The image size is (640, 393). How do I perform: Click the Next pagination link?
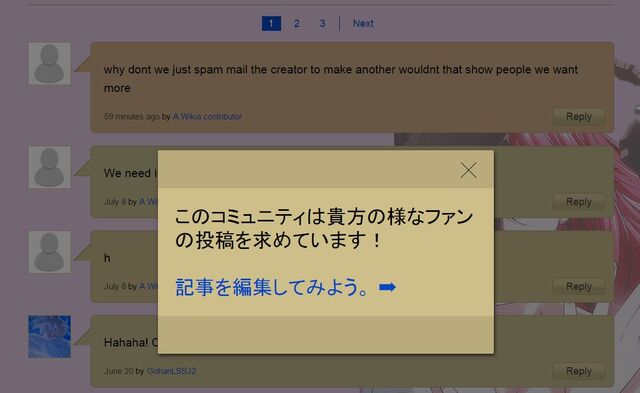pos(363,24)
